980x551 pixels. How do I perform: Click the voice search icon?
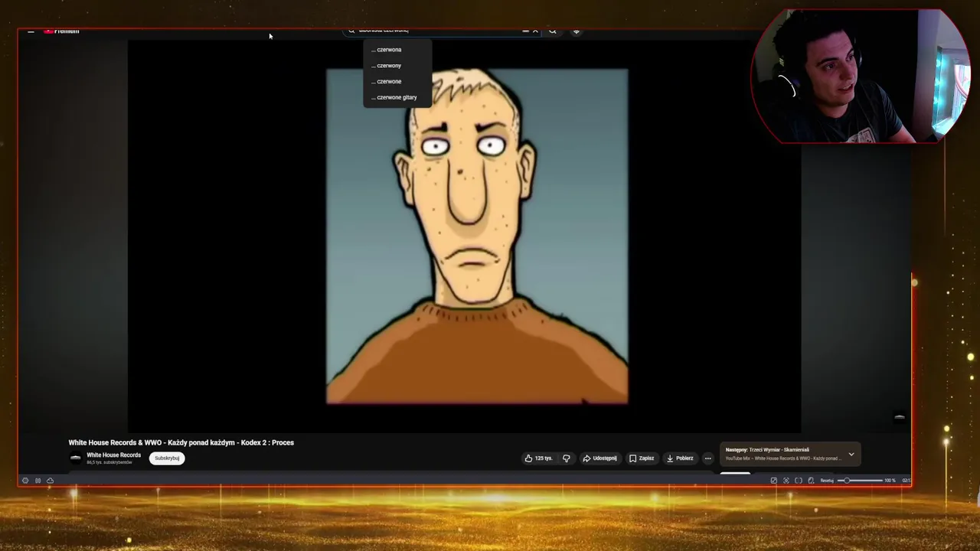pos(577,31)
